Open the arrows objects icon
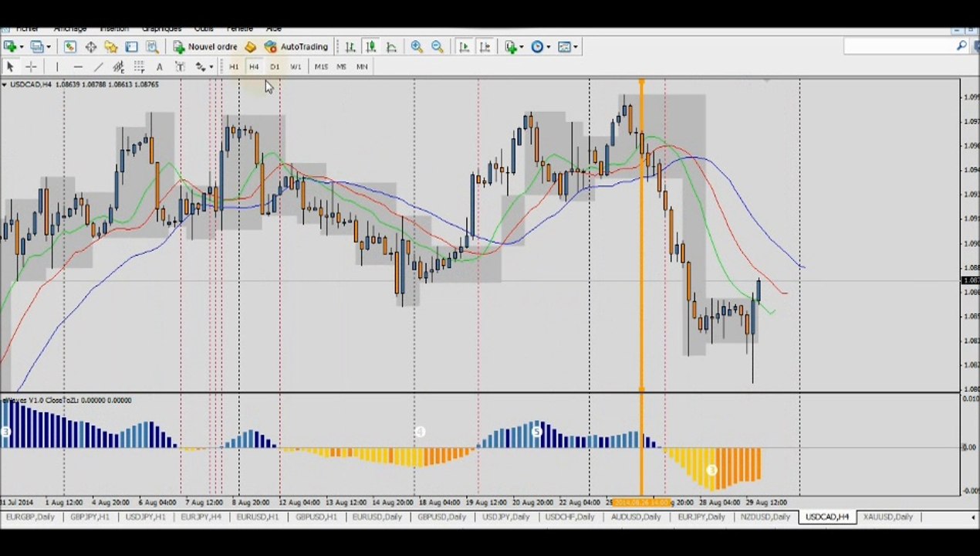 pyautogui.click(x=200, y=67)
